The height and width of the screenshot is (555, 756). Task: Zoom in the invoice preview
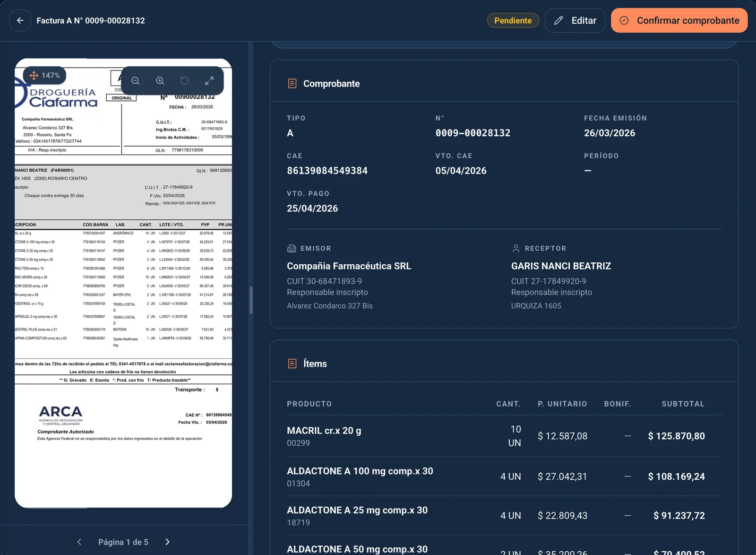(x=160, y=81)
